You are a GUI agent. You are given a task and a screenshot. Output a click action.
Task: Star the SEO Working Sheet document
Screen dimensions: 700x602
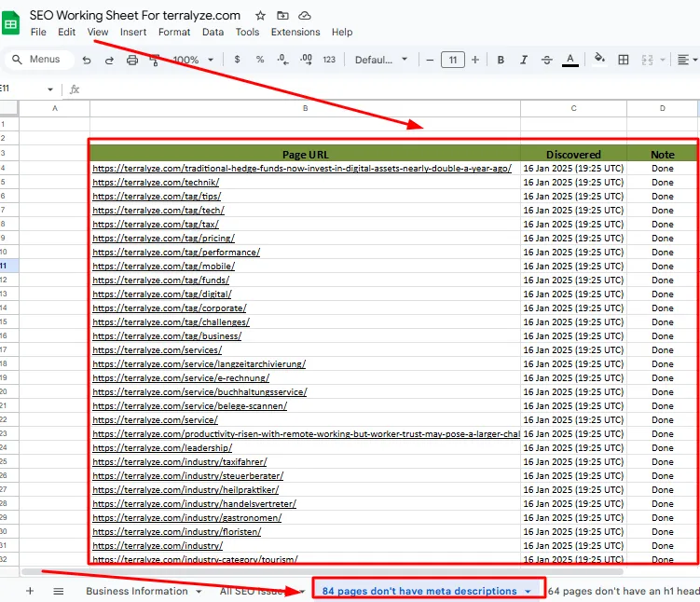[x=260, y=16]
